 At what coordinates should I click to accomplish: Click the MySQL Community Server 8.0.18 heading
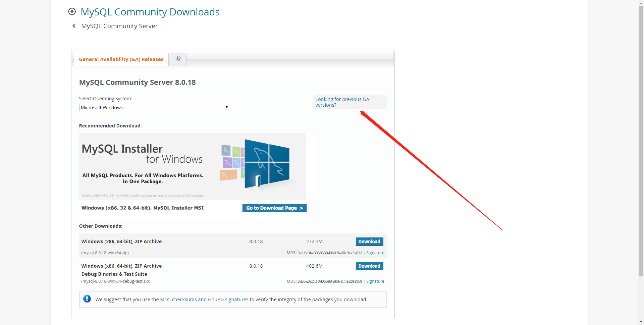coord(138,83)
